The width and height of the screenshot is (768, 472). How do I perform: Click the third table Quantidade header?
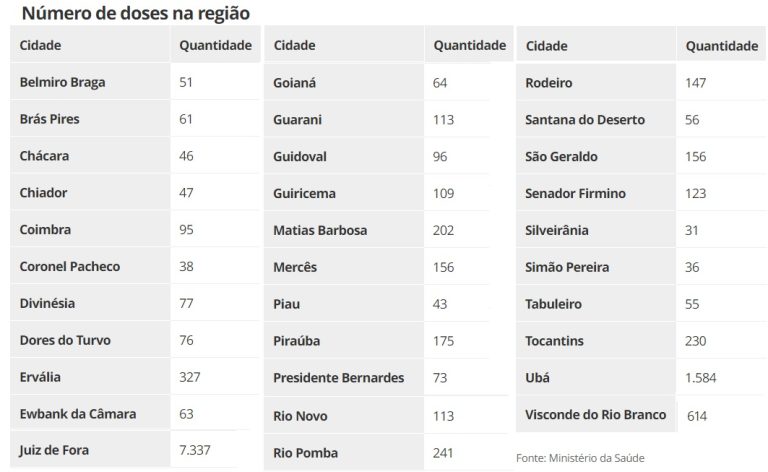(x=722, y=46)
